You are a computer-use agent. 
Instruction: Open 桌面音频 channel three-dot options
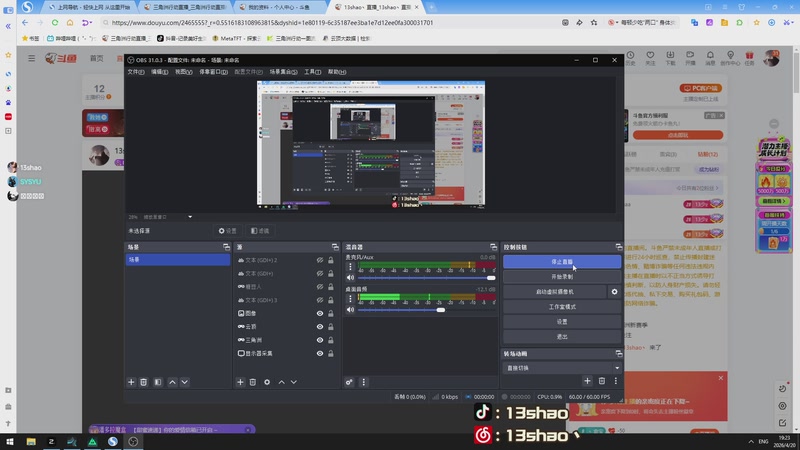350,298
